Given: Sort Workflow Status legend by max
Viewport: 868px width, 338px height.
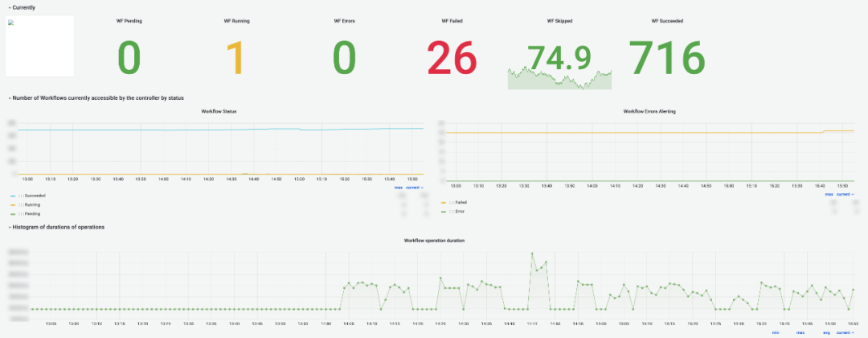Looking at the screenshot, I should point(398,188).
